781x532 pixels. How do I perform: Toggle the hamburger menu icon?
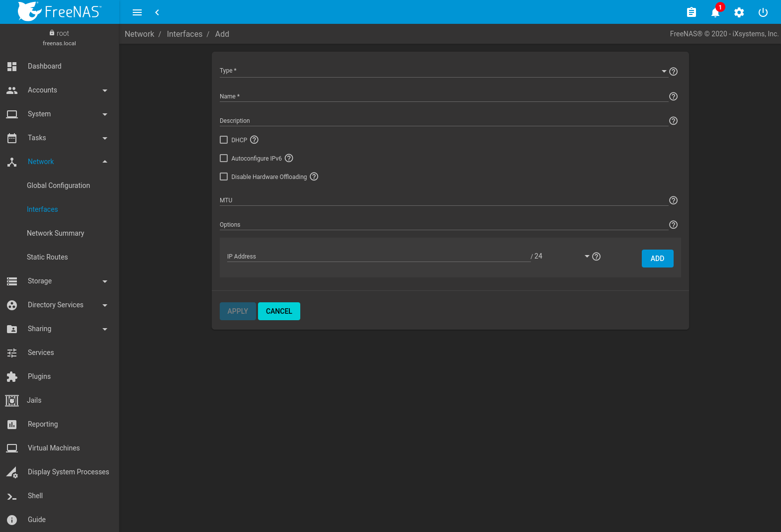click(x=137, y=12)
